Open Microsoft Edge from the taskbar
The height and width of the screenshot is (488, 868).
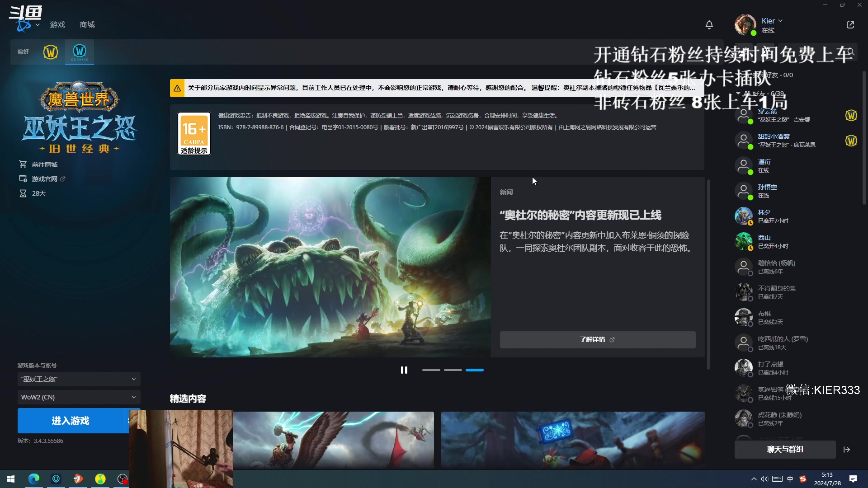(x=34, y=479)
